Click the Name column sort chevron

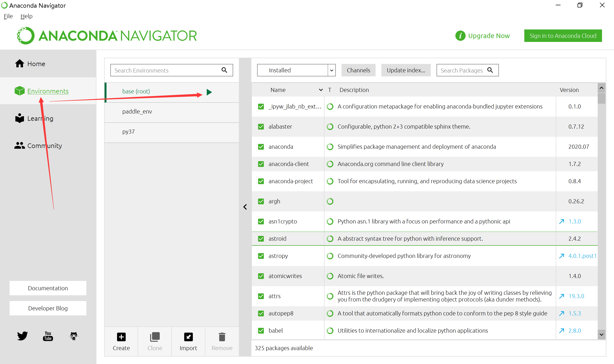tap(320, 90)
